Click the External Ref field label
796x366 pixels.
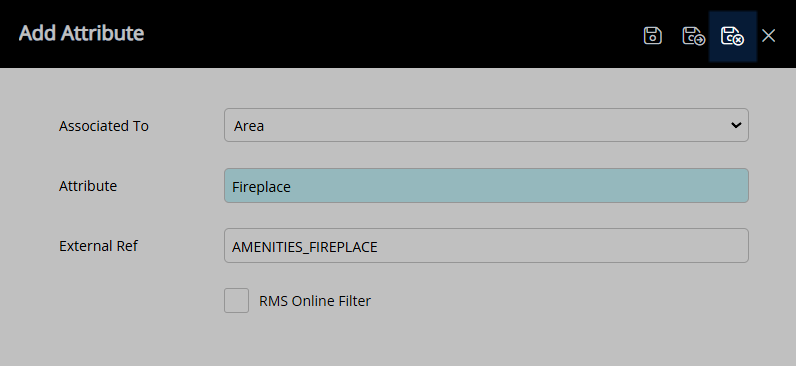[98, 246]
